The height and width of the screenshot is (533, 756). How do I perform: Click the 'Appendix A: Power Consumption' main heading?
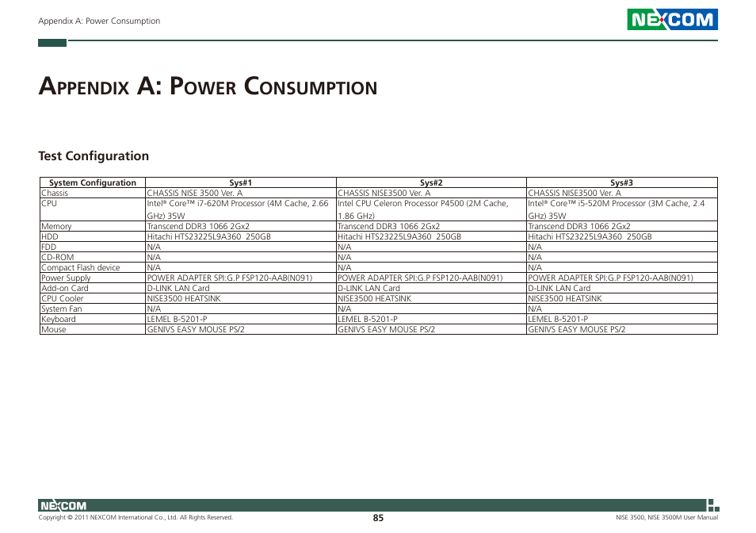[208, 86]
